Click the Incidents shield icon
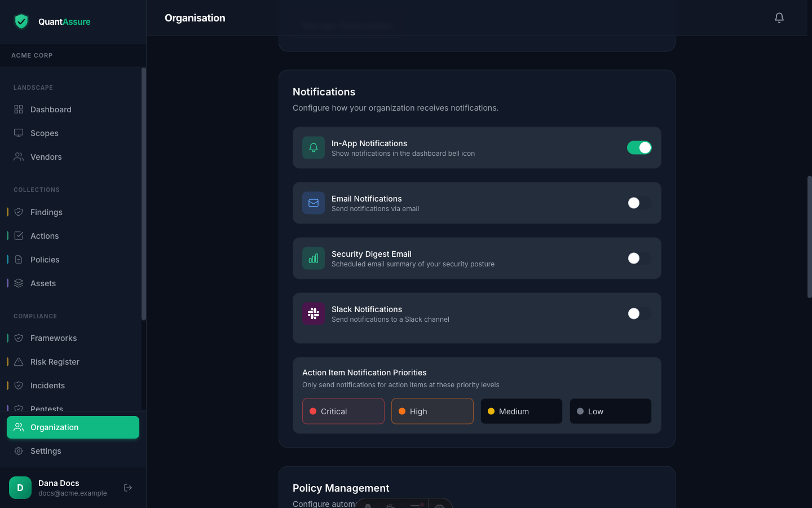The height and width of the screenshot is (508, 812). click(x=19, y=385)
